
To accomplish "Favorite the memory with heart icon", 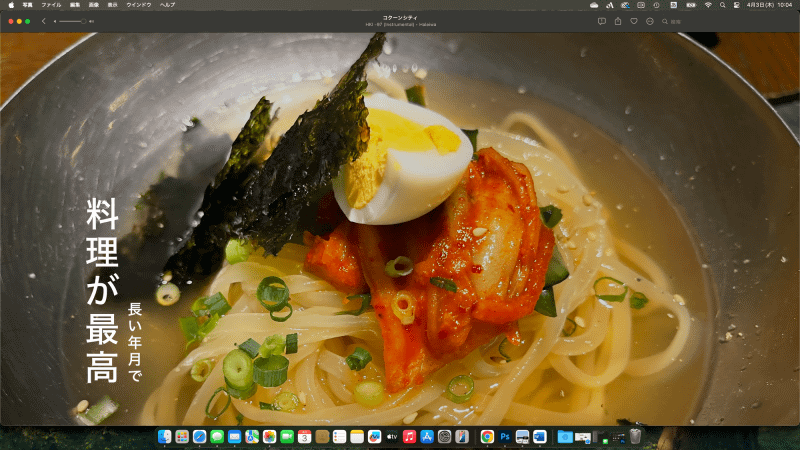I will (x=634, y=21).
